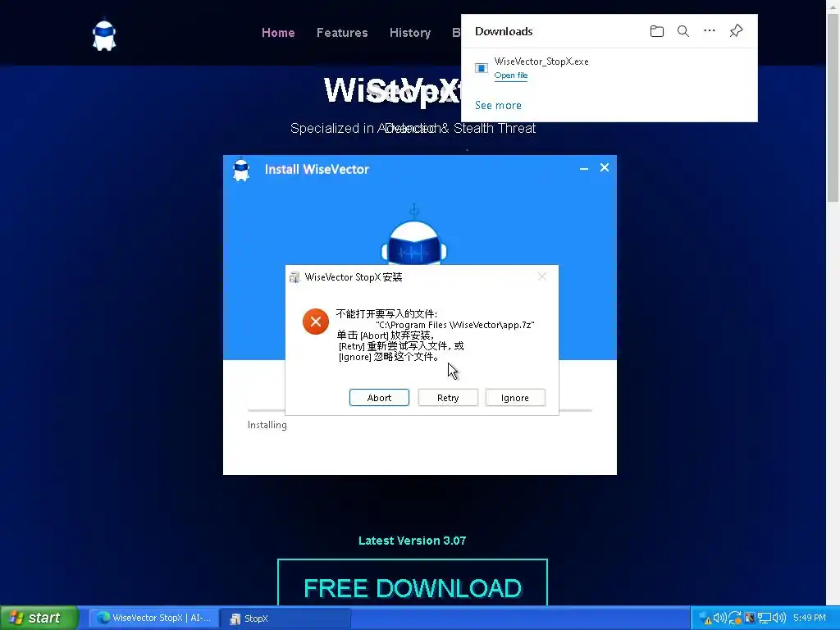Open the History page in navigation

coord(410,33)
